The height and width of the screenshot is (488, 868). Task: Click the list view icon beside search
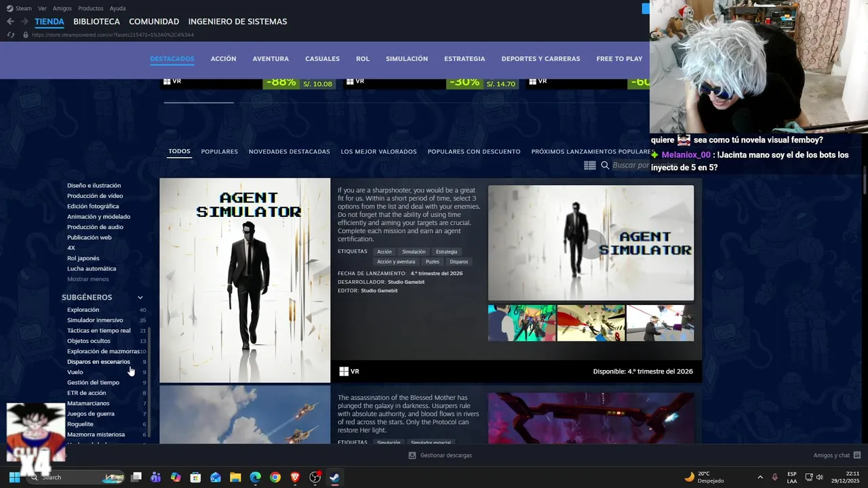(590, 165)
